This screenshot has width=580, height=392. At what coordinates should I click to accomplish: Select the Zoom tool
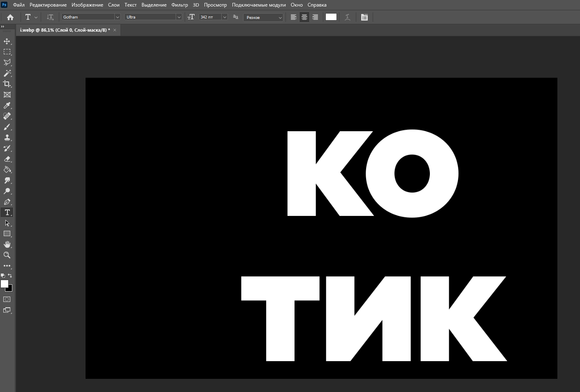click(x=7, y=255)
